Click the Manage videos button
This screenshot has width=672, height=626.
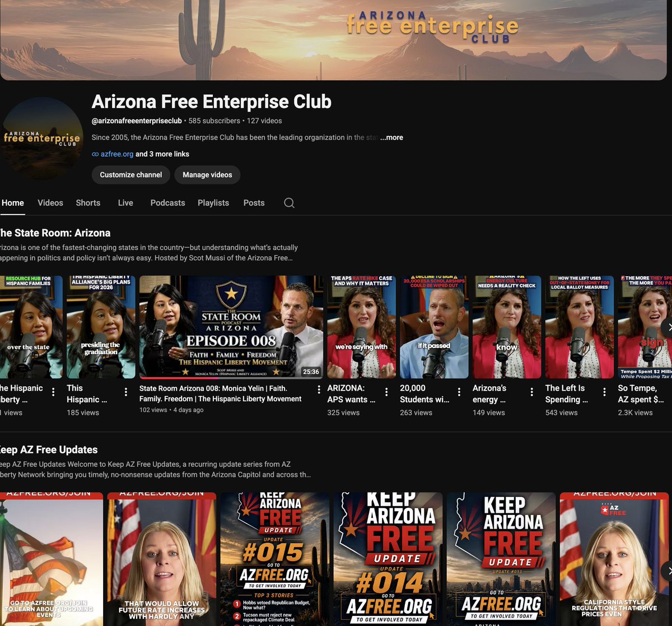pos(207,175)
